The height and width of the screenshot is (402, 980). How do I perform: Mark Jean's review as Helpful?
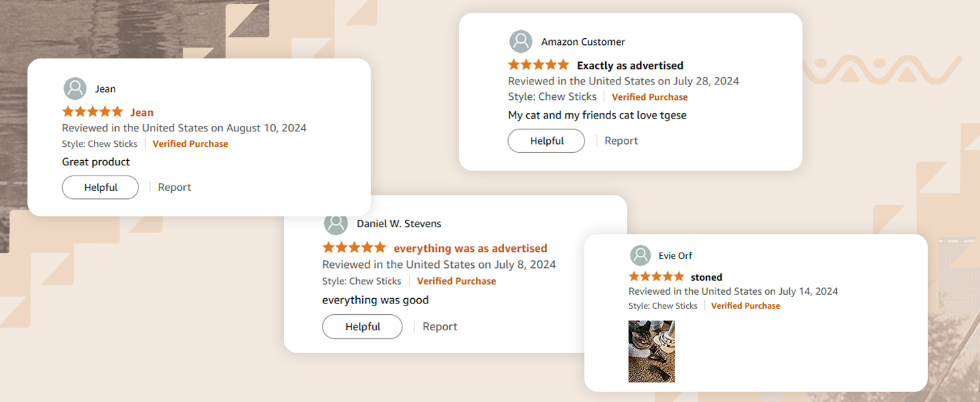pos(100,188)
